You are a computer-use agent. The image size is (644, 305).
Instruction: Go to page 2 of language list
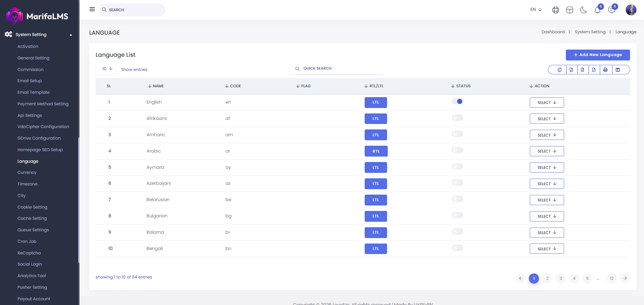click(x=547, y=278)
